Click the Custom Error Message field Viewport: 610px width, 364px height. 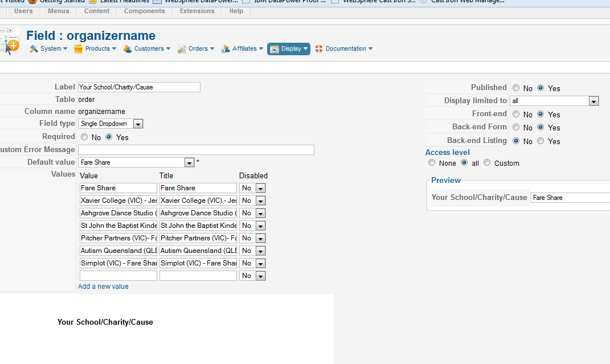[196, 150]
